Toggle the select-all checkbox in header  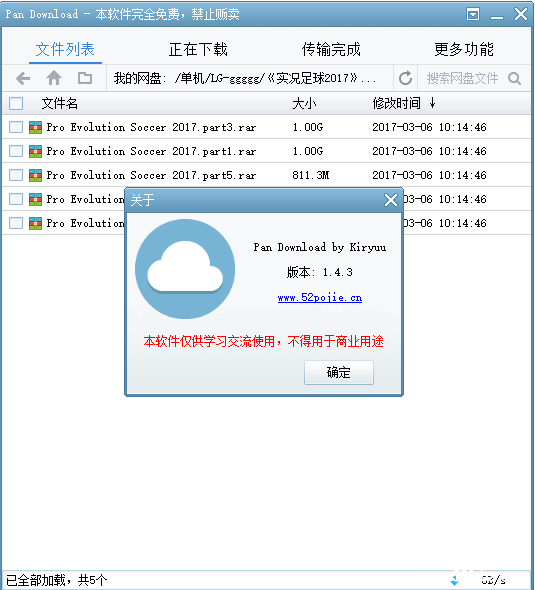[16, 103]
